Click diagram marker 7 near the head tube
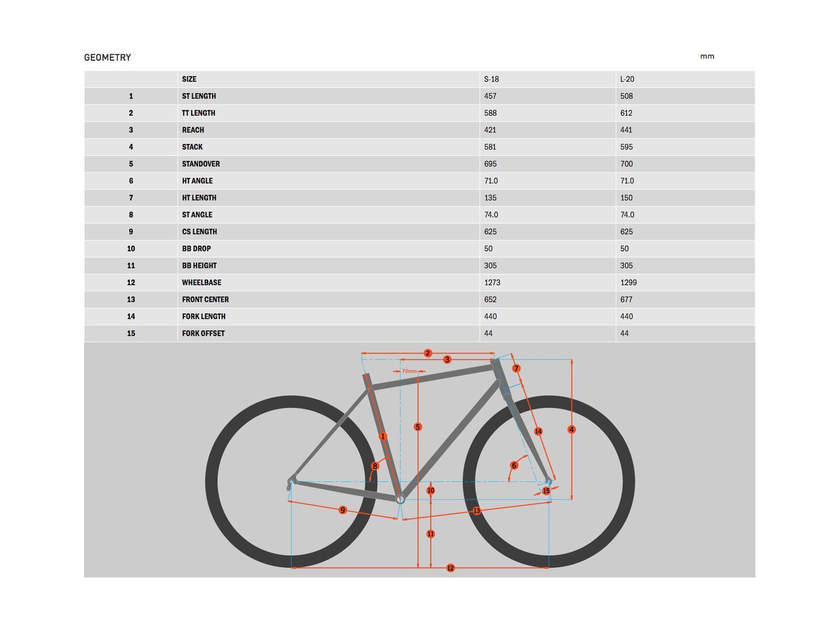840x630 pixels. [516, 369]
